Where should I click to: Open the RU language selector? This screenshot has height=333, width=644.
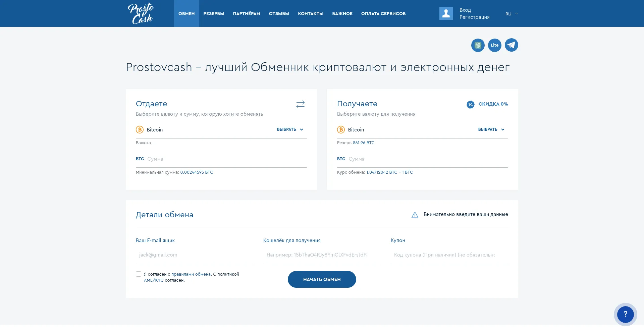click(x=512, y=14)
